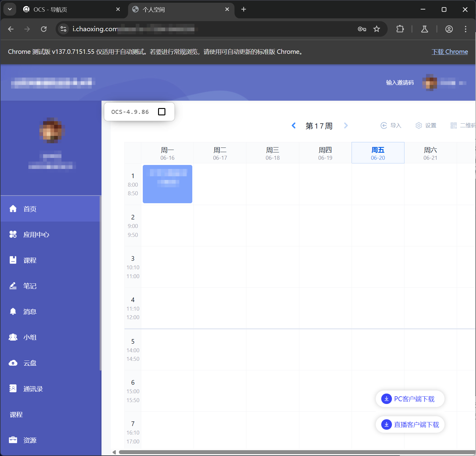The width and height of the screenshot is (476, 456).
Task: Click the sidebar profile avatar
Action: pos(52,130)
